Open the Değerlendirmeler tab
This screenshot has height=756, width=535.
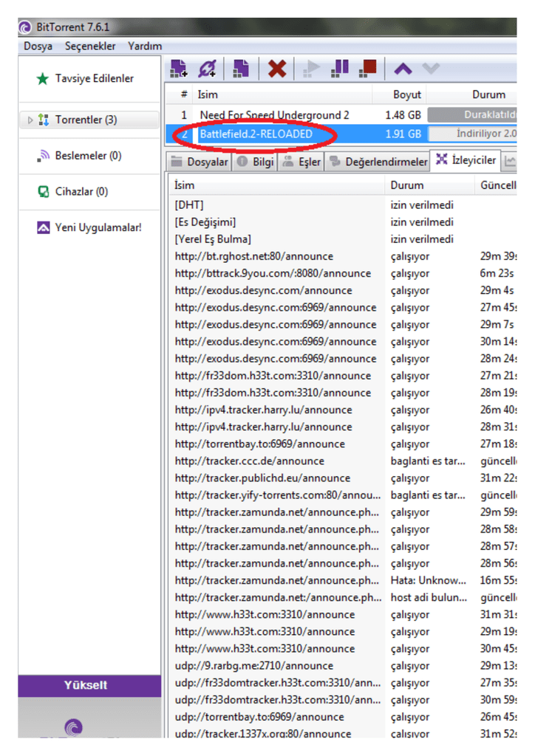point(378,162)
